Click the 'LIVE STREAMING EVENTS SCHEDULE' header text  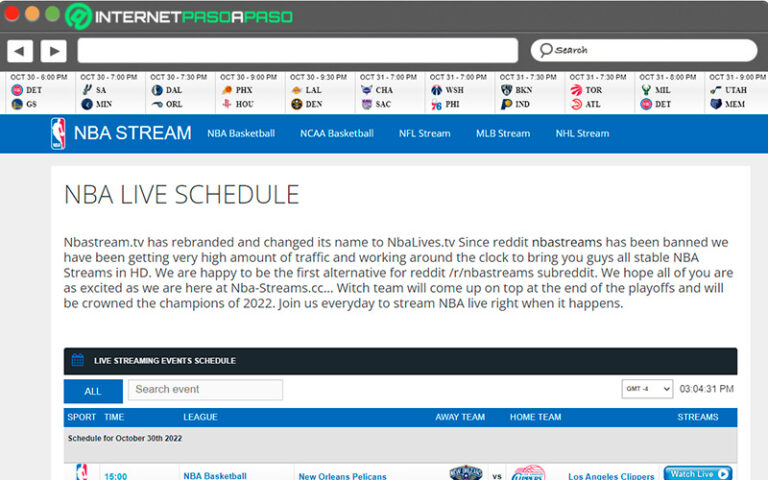click(165, 360)
